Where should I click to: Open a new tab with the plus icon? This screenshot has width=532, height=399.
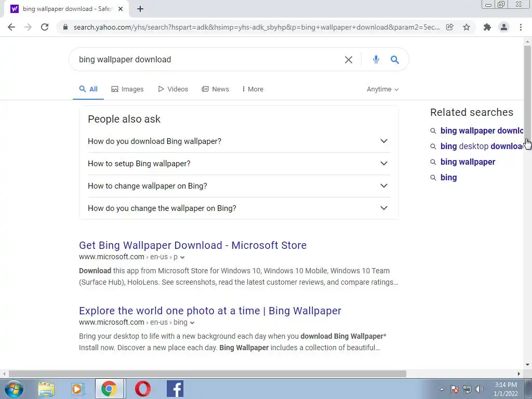pyautogui.click(x=140, y=9)
